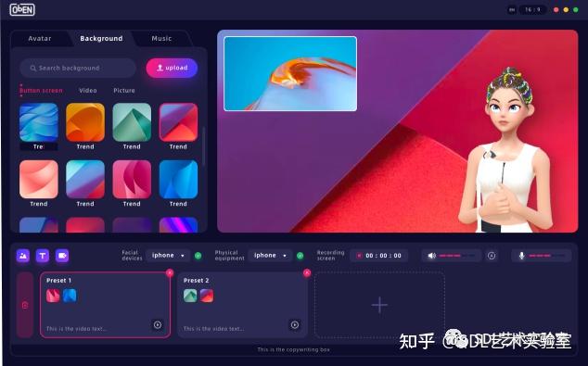Choose the solid blue geometric Trend background
This screenshot has height=366, width=588.
[178, 180]
